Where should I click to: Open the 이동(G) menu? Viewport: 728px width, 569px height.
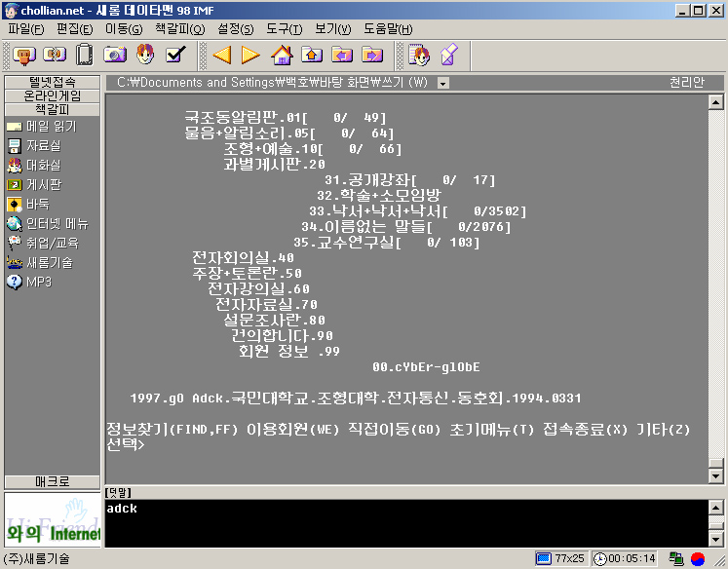point(124,29)
